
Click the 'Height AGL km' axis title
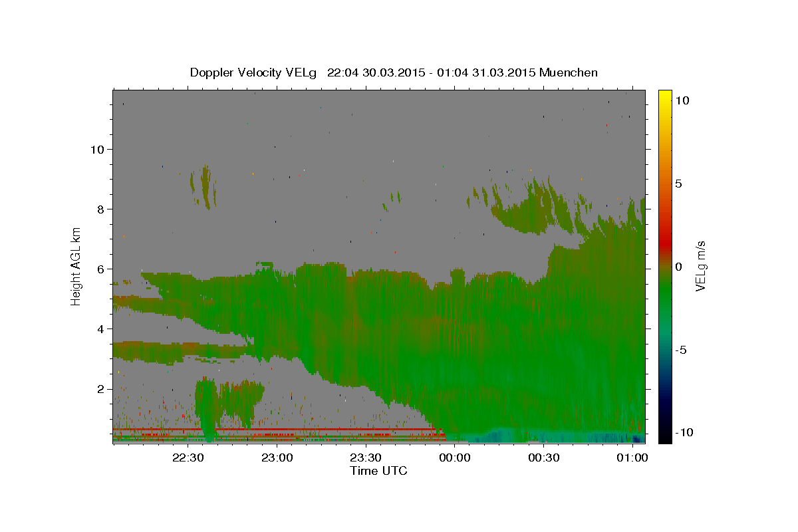click(76, 265)
